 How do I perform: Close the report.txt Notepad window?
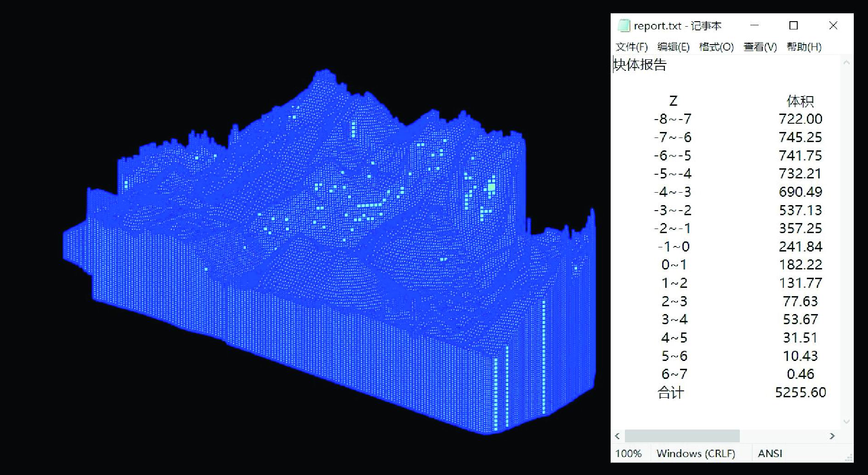pos(833,26)
